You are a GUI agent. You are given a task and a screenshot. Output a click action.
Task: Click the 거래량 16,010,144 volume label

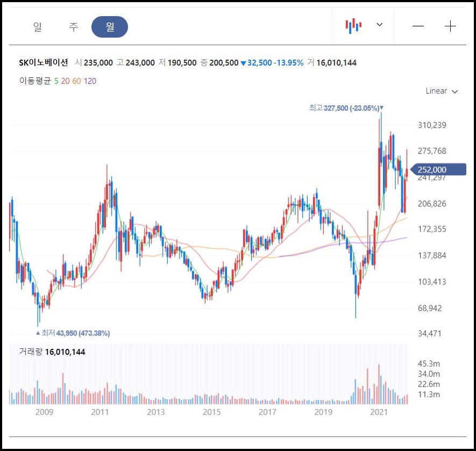[x=52, y=352]
